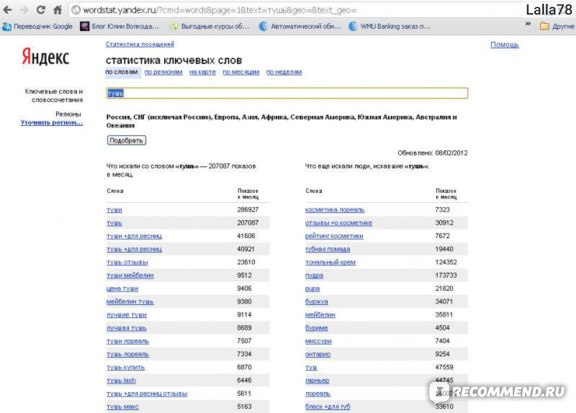Open the browser home page icon
Viewport: 576px width, 413px height.
(58, 10)
